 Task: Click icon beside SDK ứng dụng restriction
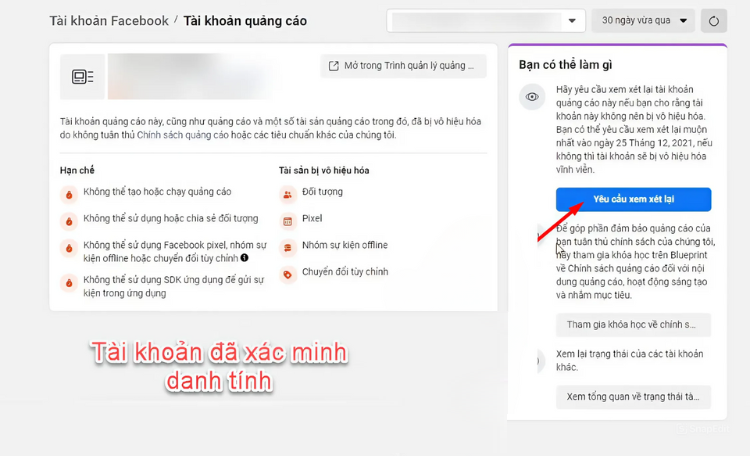69,283
